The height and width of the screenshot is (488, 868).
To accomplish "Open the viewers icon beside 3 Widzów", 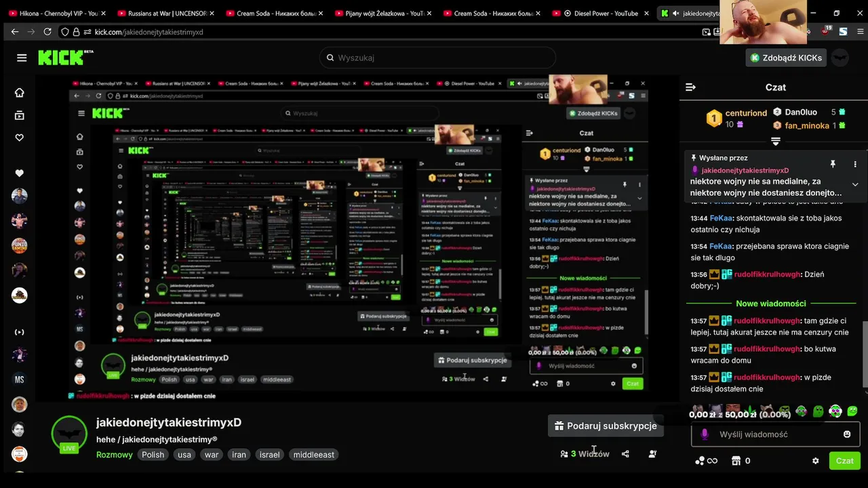I will (x=564, y=454).
